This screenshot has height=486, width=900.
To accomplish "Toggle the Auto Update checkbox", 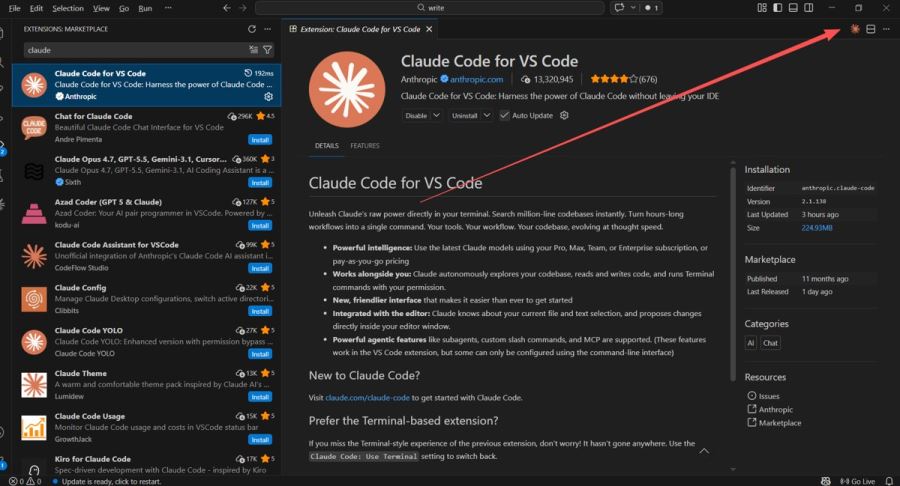I will [504, 115].
